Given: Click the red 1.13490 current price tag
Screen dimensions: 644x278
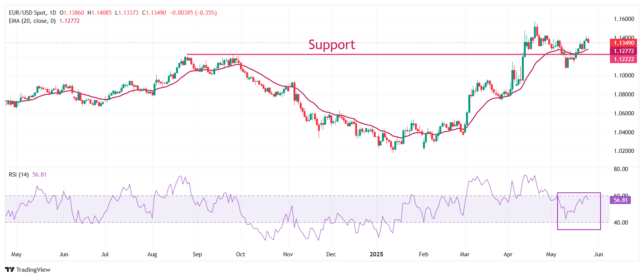Looking at the screenshot, I should [623, 43].
